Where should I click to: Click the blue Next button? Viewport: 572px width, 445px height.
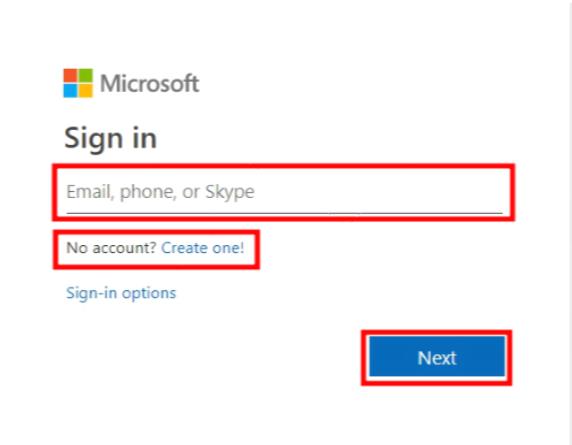(437, 357)
